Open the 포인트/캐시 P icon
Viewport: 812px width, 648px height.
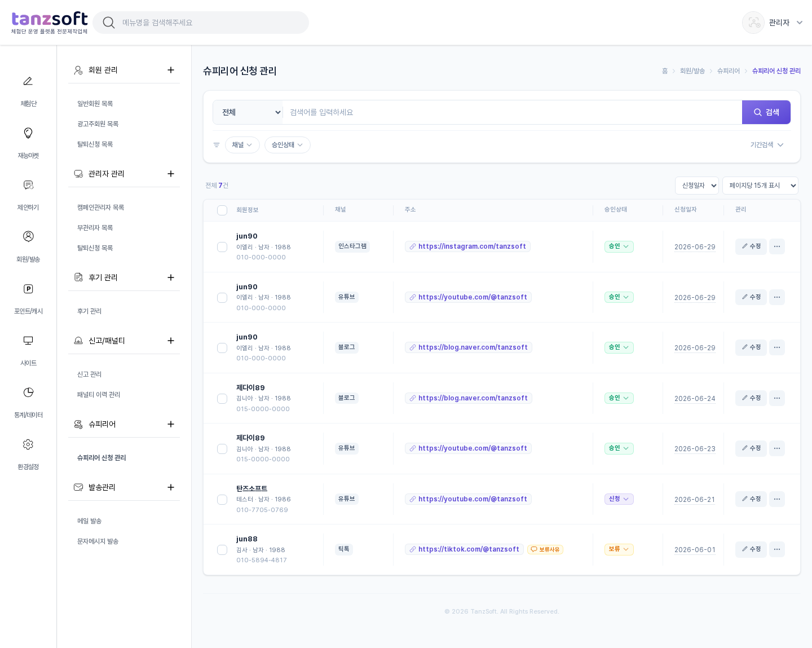pos(28,289)
